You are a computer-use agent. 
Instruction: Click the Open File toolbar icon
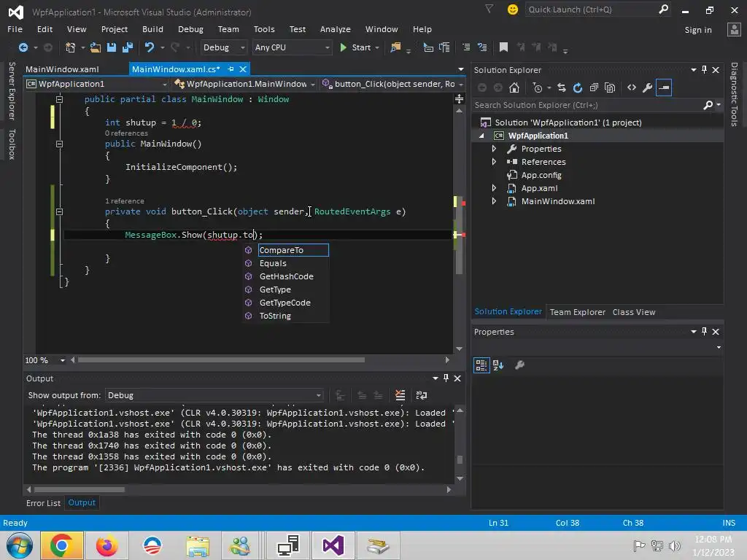pyautogui.click(x=96, y=47)
